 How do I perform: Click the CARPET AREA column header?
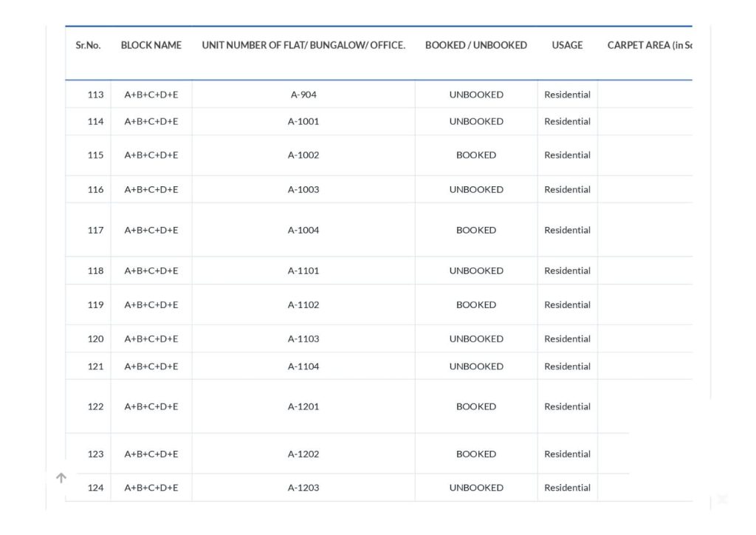[650, 45]
